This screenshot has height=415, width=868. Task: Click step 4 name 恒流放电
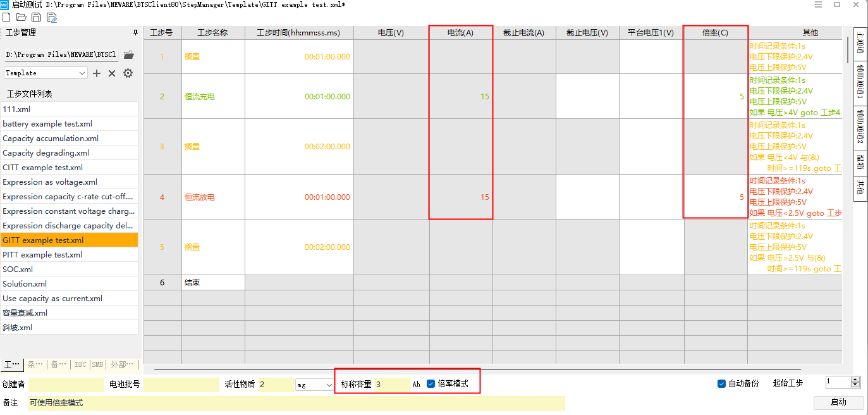click(199, 197)
